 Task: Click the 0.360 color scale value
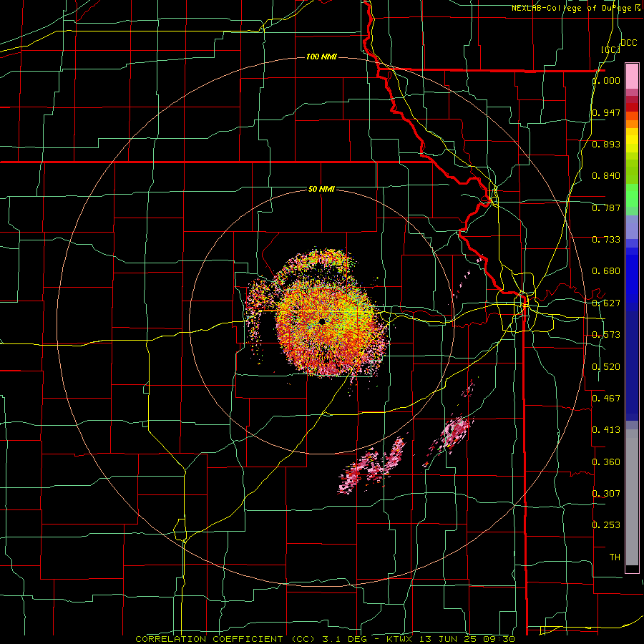coord(606,462)
